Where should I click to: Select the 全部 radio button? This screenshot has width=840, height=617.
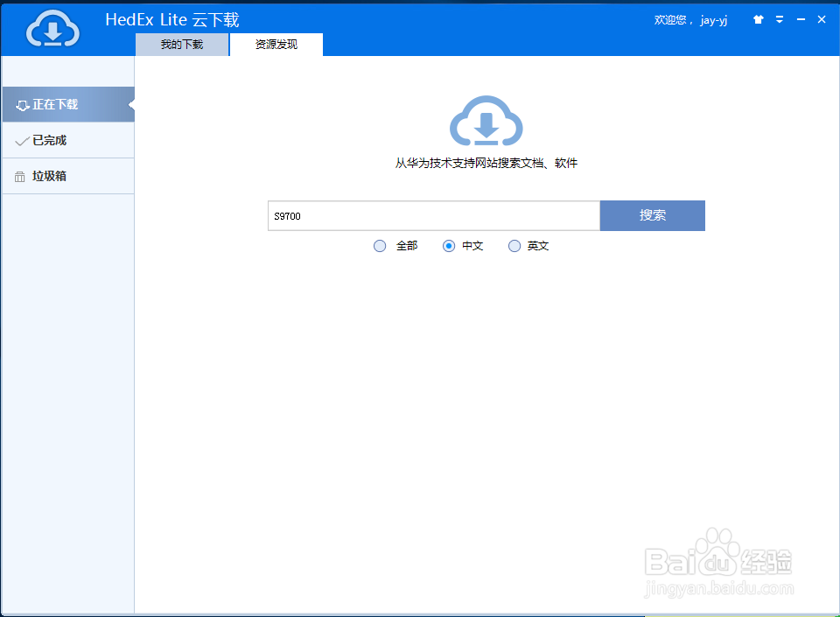[380, 246]
